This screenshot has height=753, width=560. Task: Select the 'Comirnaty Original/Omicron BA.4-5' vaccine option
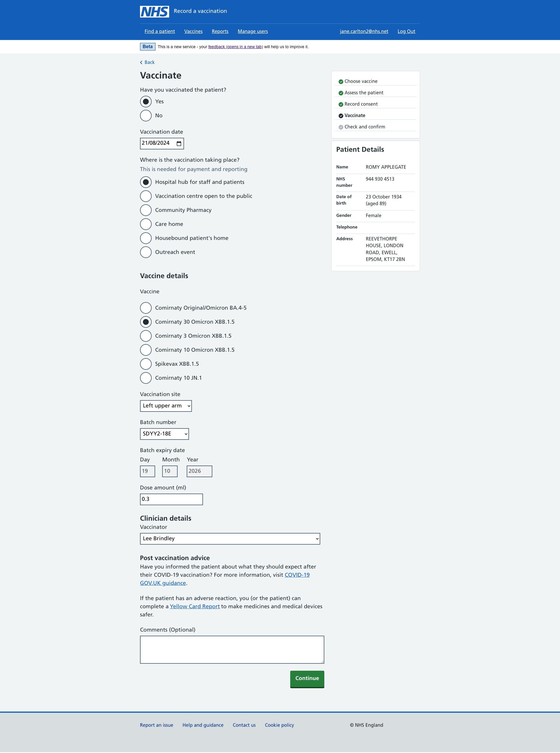pyautogui.click(x=145, y=308)
